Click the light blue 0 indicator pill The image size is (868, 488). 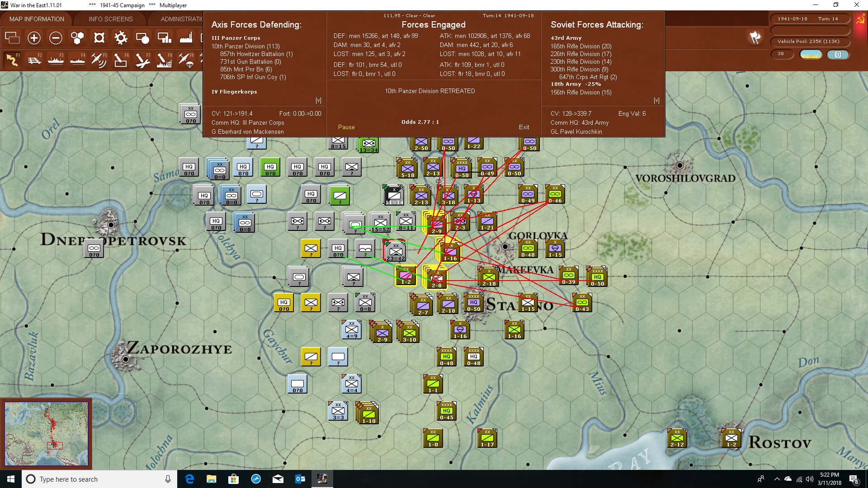[x=838, y=55]
